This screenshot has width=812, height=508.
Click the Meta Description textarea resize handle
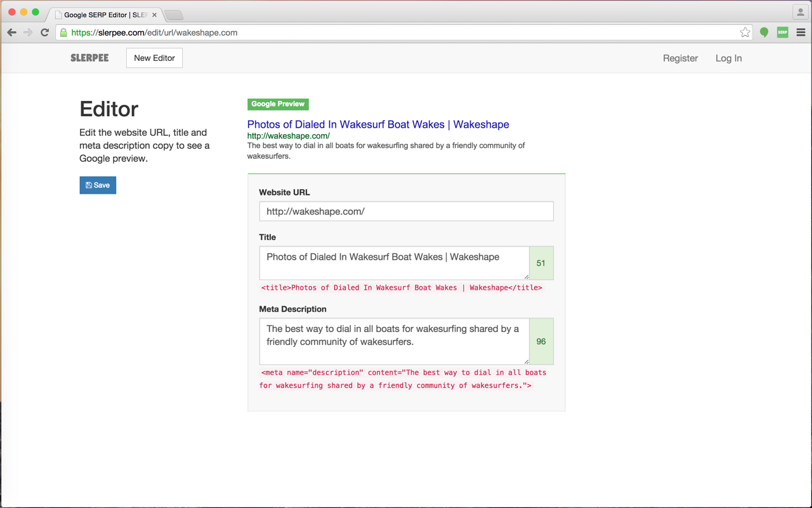click(526, 361)
